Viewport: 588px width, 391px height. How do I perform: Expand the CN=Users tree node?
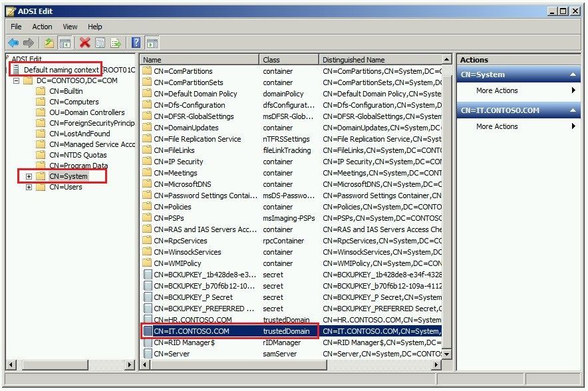pos(29,187)
